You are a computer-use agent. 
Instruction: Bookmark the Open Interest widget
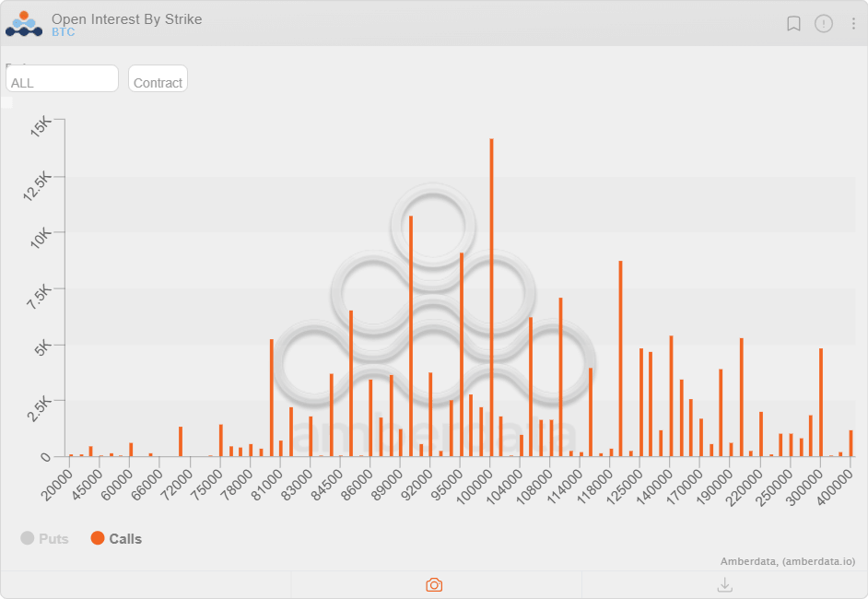click(793, 24)
